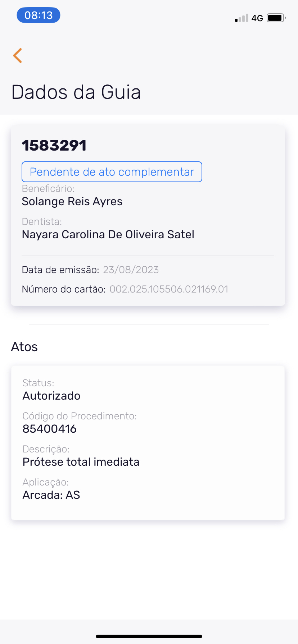Tap guide number 1583291
The width and height of the screenshot is (298, 644).
[54, 146]
